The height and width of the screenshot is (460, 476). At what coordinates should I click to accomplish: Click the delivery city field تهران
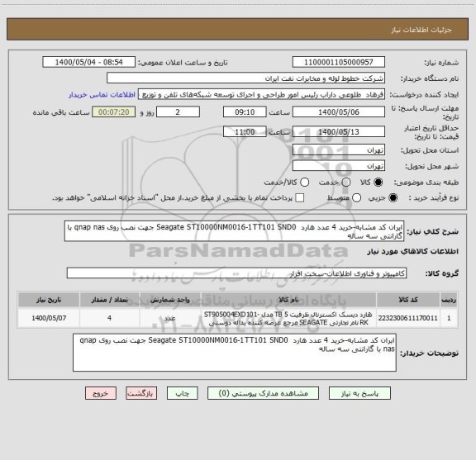[339, 166]
